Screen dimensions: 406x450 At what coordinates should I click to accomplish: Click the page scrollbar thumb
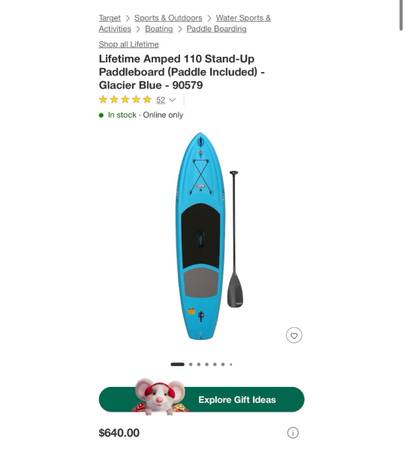click(401, 15)
